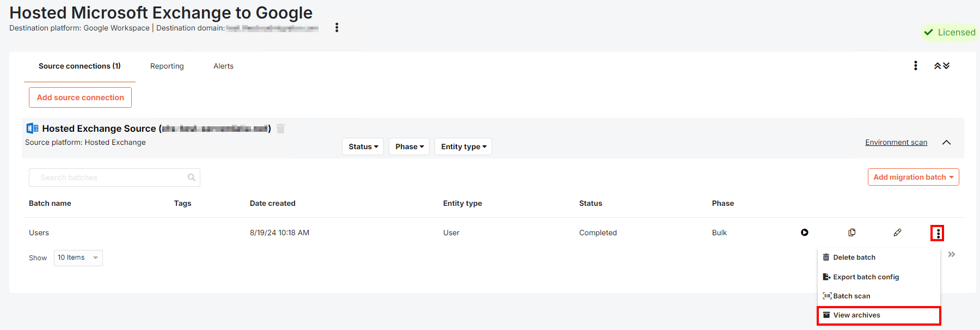Duplicate the Users batch
This screenshot has width=980, height=330.
pyautogui.click(x=852, y=233)
